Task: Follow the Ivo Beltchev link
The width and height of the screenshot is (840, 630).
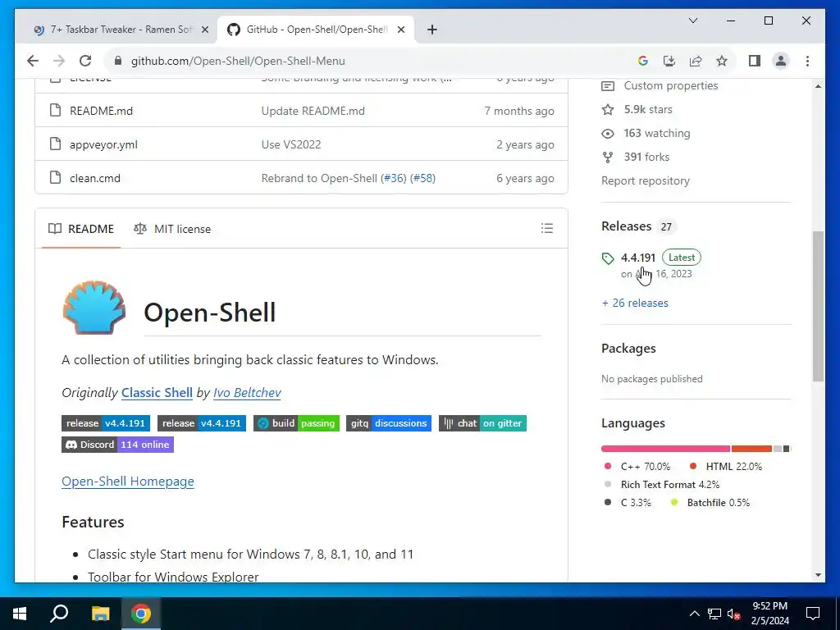Action: tap(247, 393)
